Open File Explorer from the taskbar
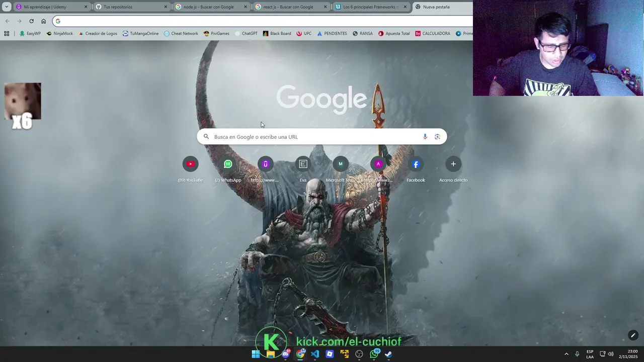Viewport: 644px width, 362px height. point(271,354)
